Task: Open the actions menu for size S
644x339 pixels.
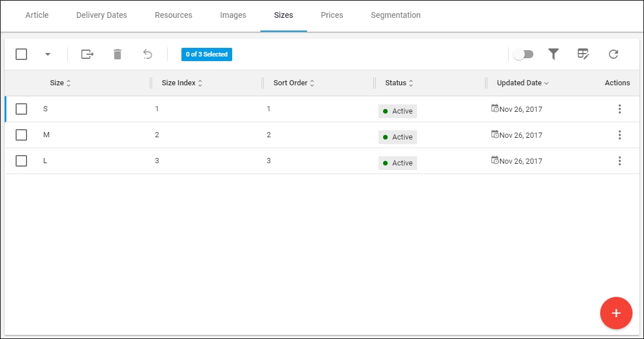Action: point(619,109)
